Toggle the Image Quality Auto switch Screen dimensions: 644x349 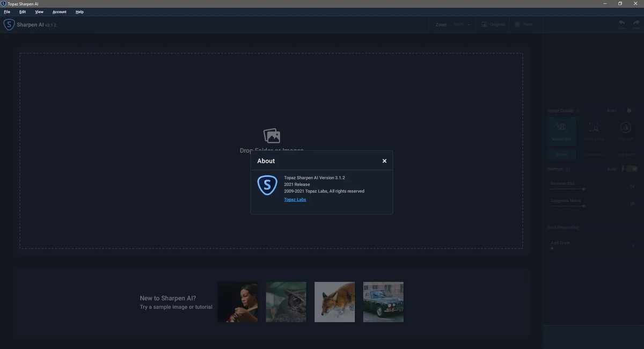[x=631, y=111]
